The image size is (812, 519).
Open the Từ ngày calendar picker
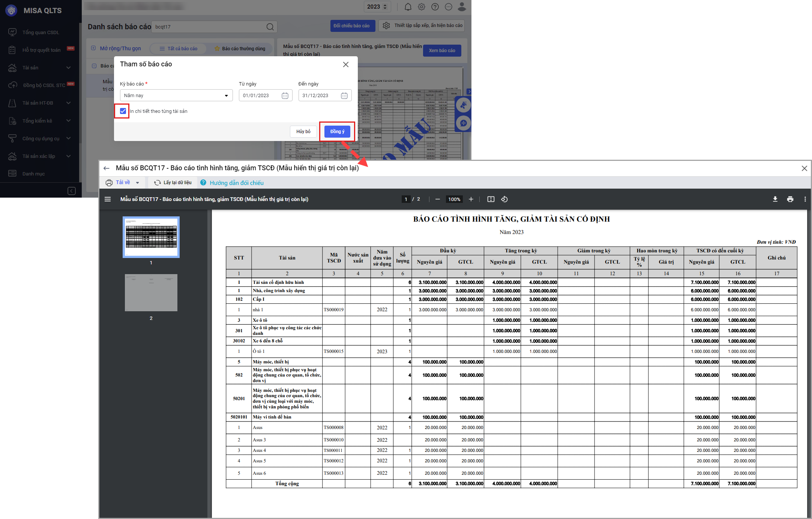click(x=285, y=96)
